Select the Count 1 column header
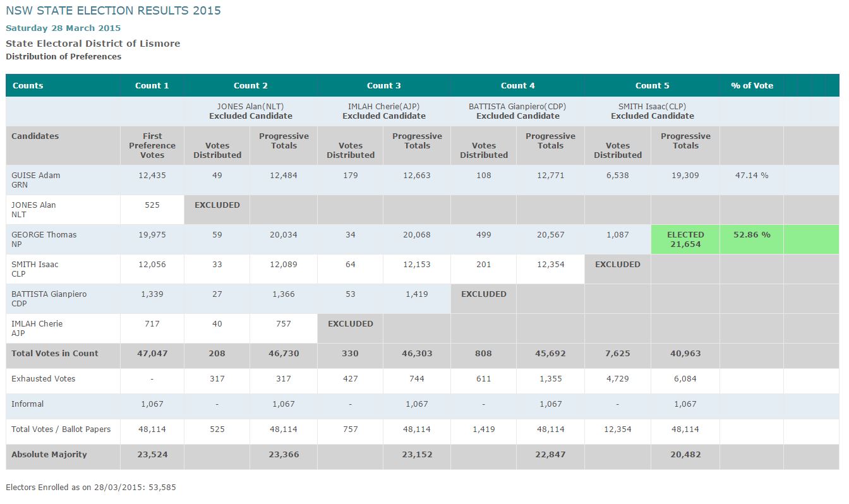The width and height of the screenshot is (849, 504). [152, 85]
